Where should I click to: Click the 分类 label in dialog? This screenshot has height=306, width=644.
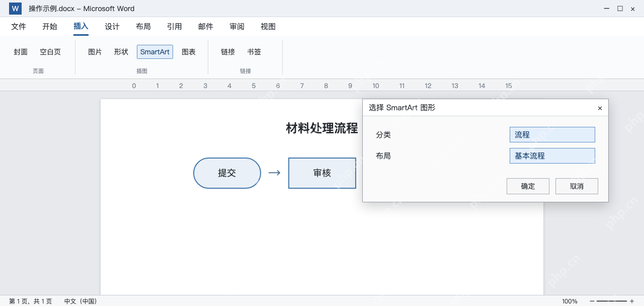pos(383,135)
